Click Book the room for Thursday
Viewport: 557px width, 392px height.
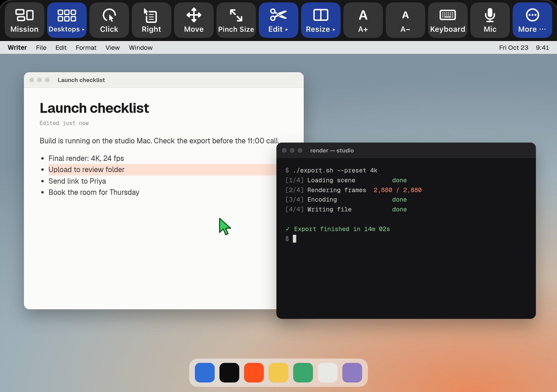[x=94, y=192]
